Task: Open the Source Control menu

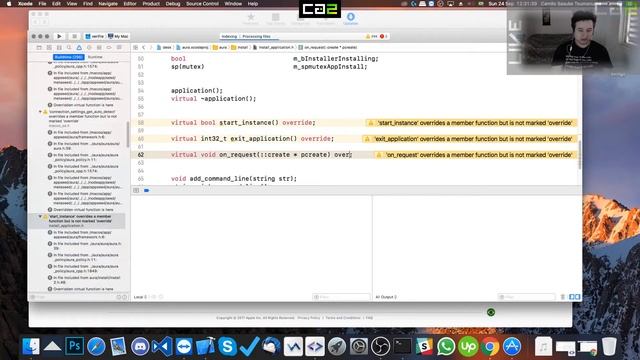Action: click(x=202, y=4)
